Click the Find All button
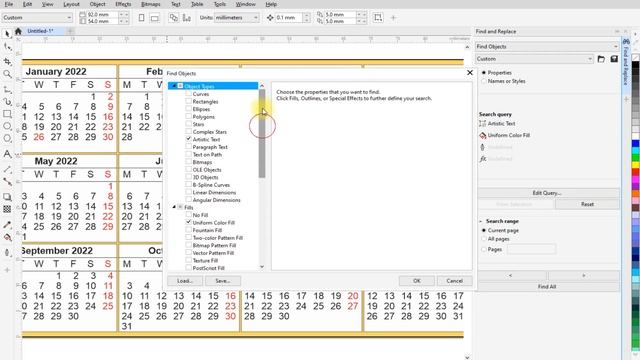 547,287
